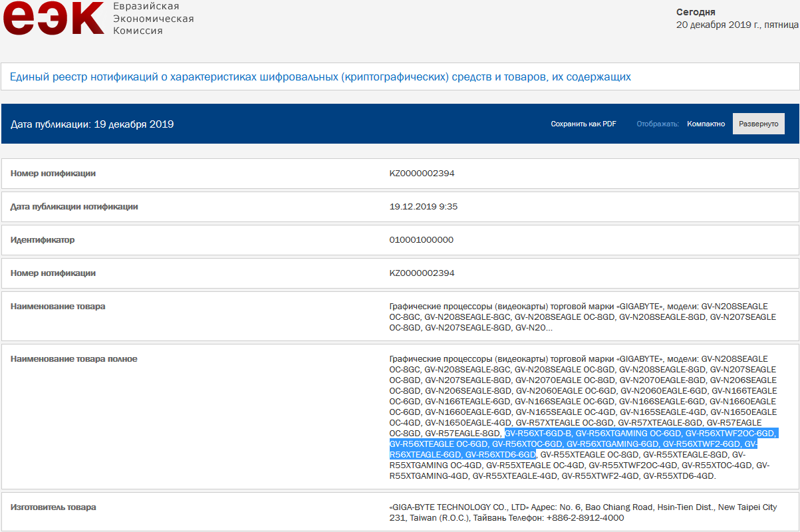Click the Дата публикации нотификации row label
The image size is (800, 532).
(x=74, y=207)
